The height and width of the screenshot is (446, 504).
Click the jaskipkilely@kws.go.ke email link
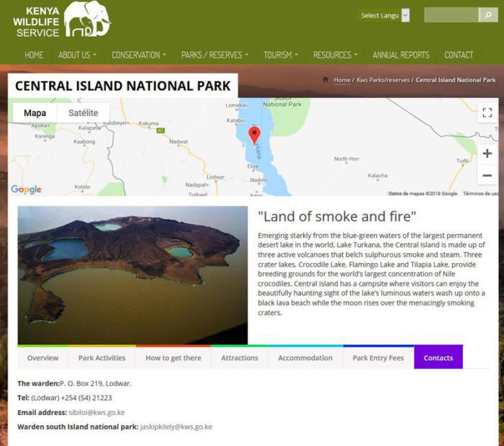[176, 427]
